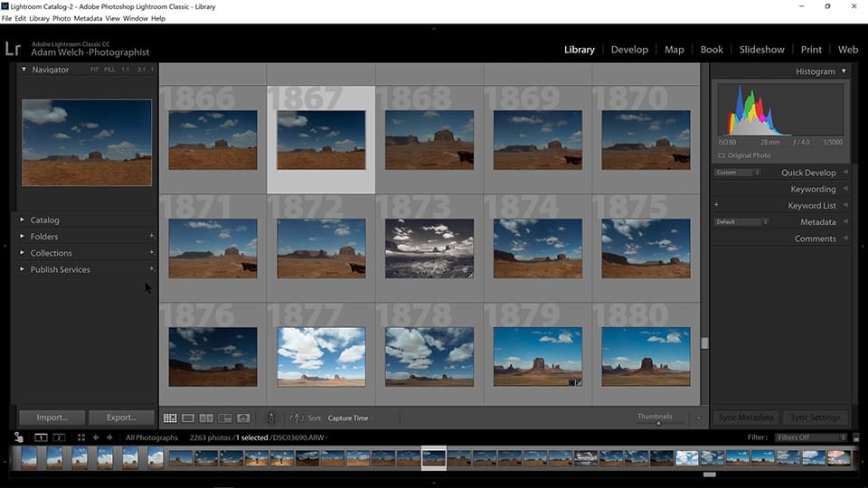Add new collection with plus icon
The height and width of the screenshot is (488, 868).
click(x=152, y=253)
